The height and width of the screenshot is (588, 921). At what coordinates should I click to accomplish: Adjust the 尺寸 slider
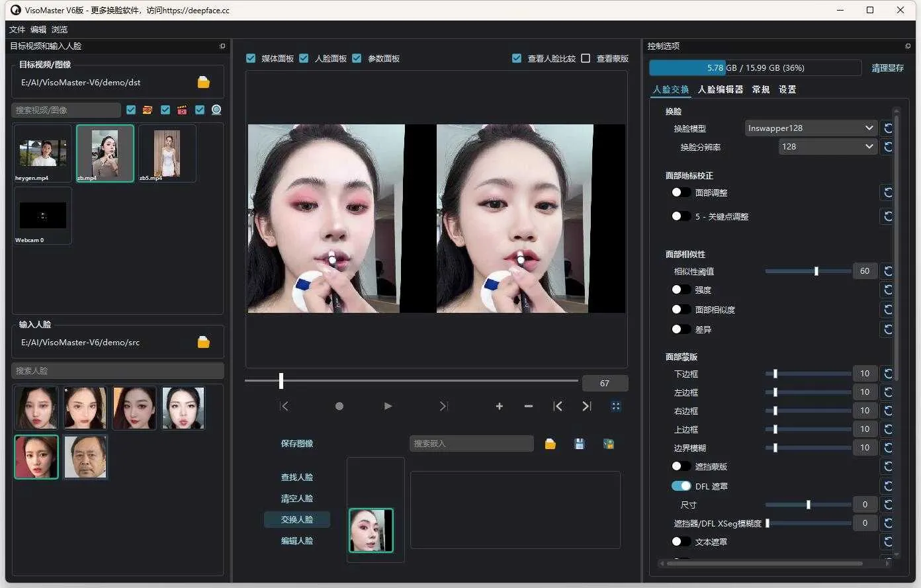[808, 505]
